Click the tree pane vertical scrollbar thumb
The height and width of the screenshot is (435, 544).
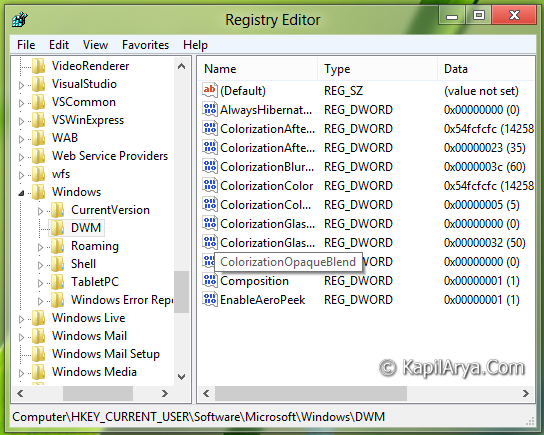coord(181,292)
